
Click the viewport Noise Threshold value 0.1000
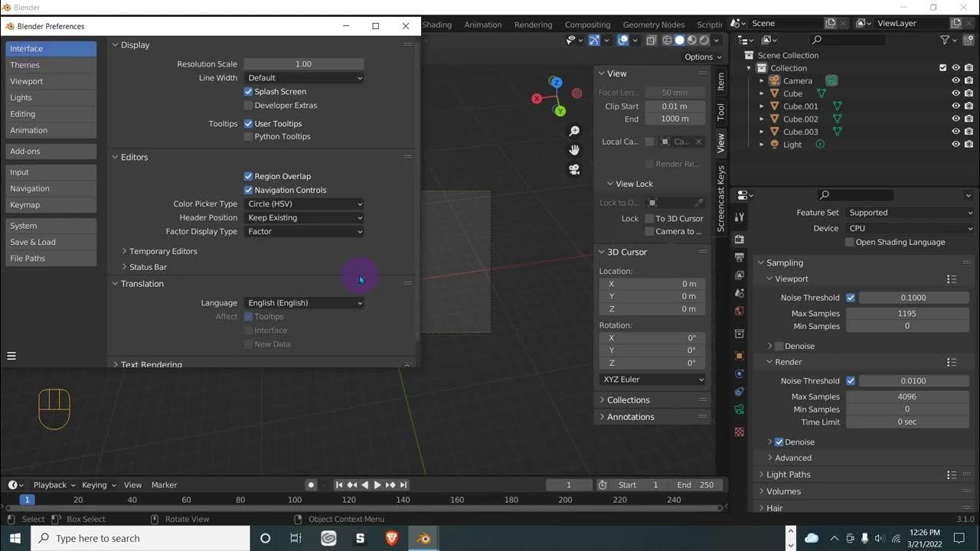pyautogui.click(x=913, y=298)
